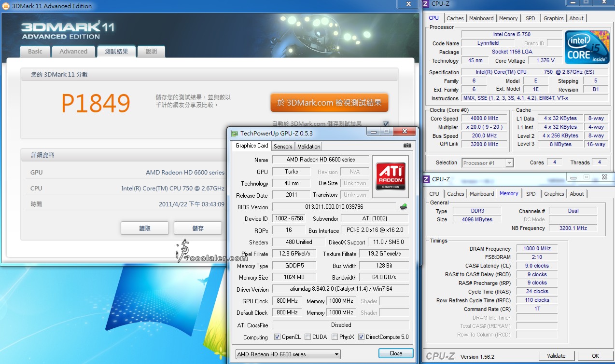
Task: Toggle auto-save results to 3DMark.com checkbox
Action: (x=386, y=124)
